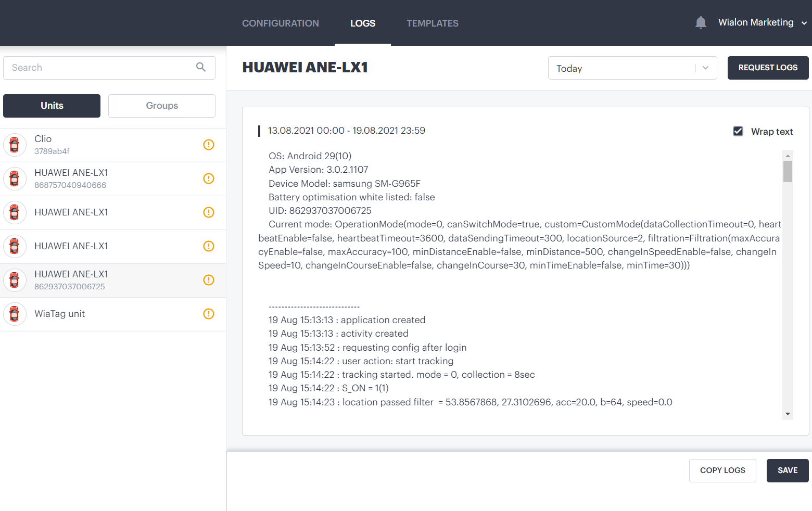The height and width of the screenshot is (511, 812).
Task: Click into the Search input field
Action: (99, 68)
